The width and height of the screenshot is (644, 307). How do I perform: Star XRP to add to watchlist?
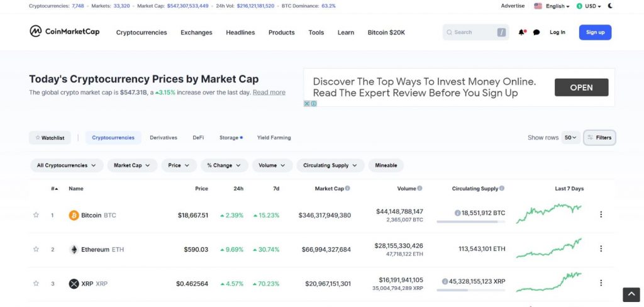click(x=36, y=283)
